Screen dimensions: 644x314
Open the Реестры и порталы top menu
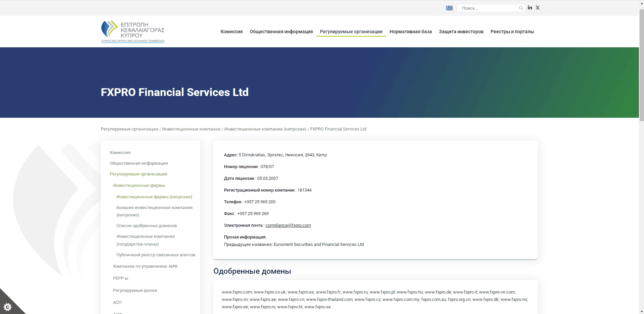[x=512, y=32]
